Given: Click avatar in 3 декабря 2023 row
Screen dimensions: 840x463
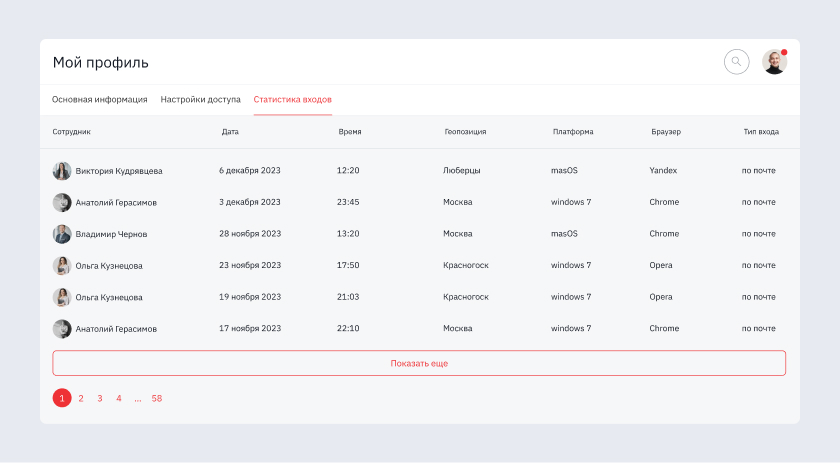Looking at the screenshot, I should (x=62, y=202).
